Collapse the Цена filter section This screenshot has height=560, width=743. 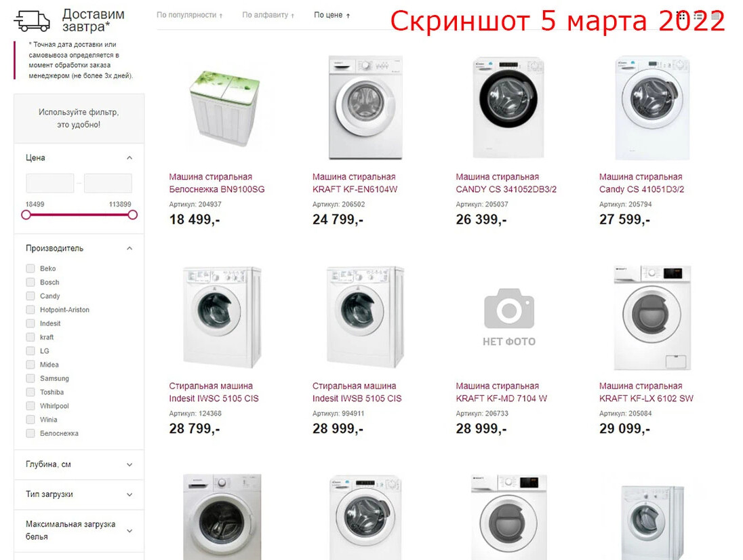point(129,158)
